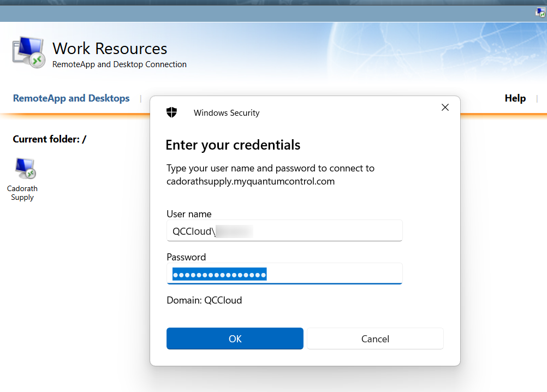Click the 'Windows Security' dialog title

click(x=227, y=113)
